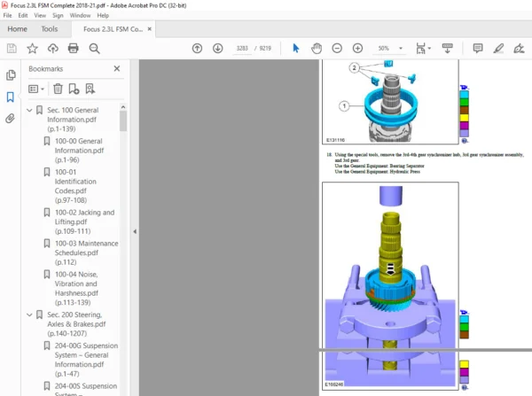Open Sec. 100 General Information.pdf bookmark

[73, 120]
